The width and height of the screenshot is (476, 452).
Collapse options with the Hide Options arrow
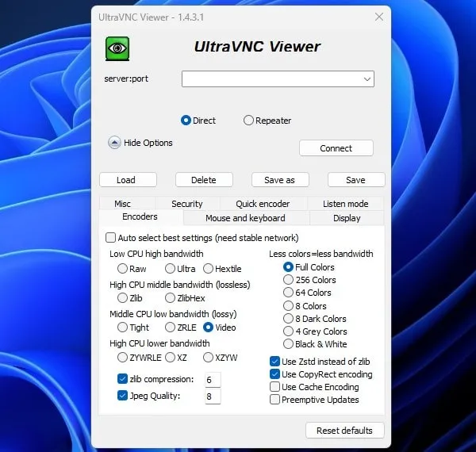(114, 143)
